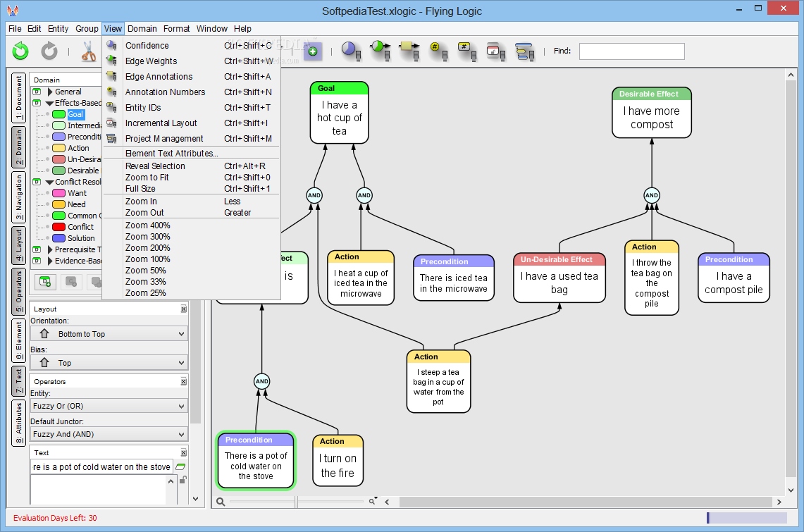Select Reveal Selection menu entry
804x532 pixels.
[192, 166]
